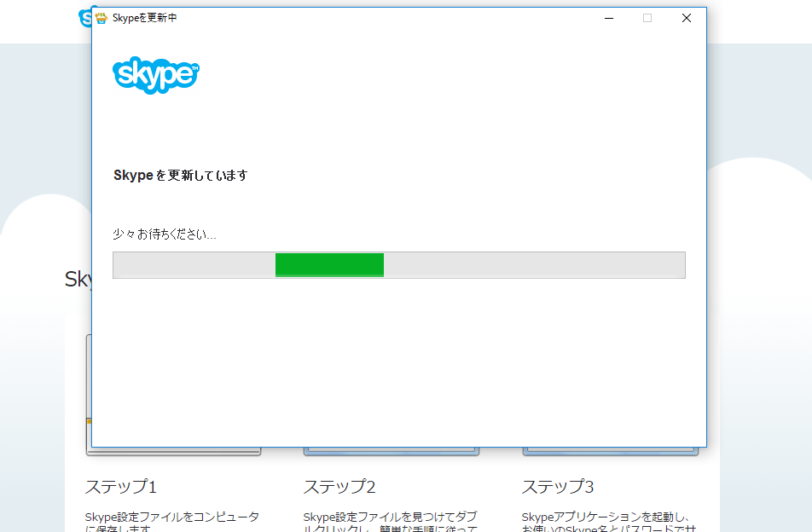Click the installer icon in the title bar
Image resolution: width=812 pixels, height=532 pixels.
[101, 18]
